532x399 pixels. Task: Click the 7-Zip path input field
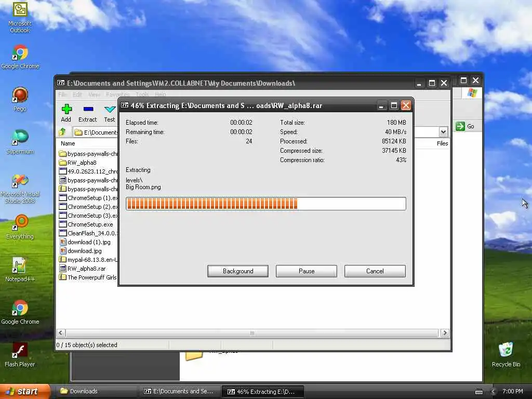(95, 132)
